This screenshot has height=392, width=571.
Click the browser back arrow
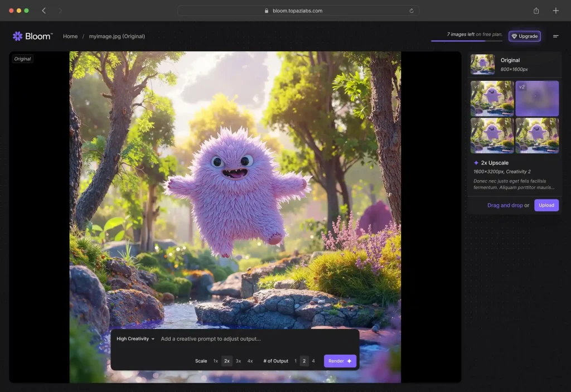tap(44, 11)
